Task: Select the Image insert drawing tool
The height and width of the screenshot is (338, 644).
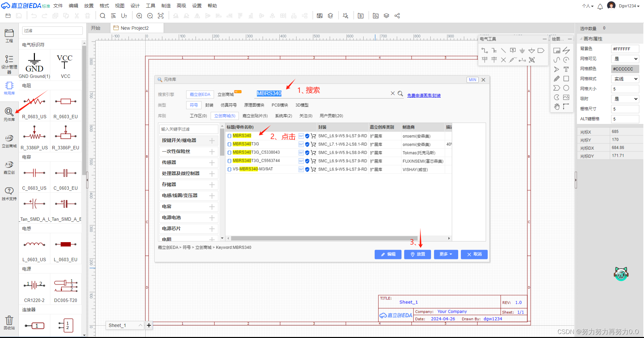Action: click(566, 97)
